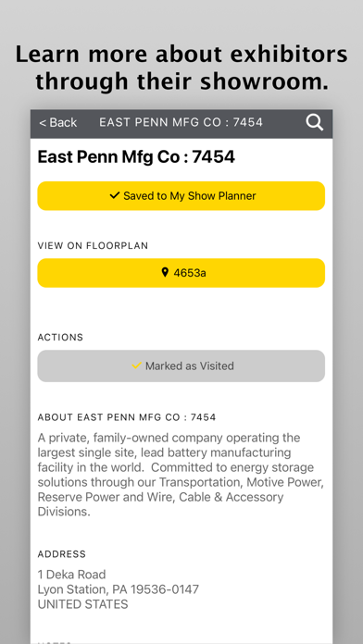Image resolution: width=363 pixels, height=644 pixels.
Task: Tap the UNITED STATES country line
Action: pyautogui.click(x=82, y=604)
